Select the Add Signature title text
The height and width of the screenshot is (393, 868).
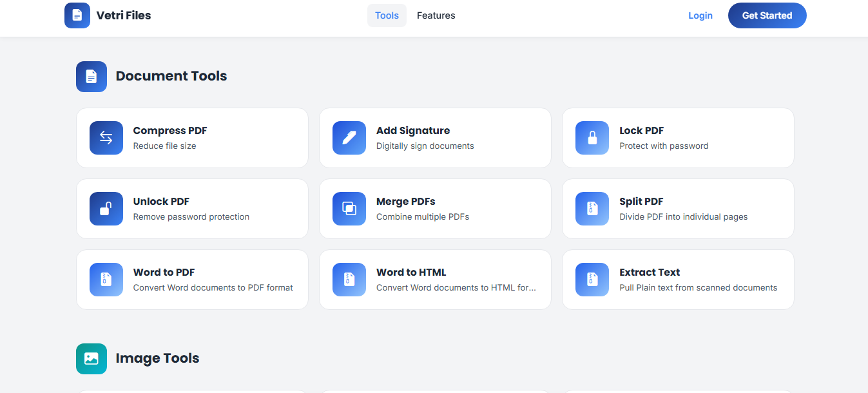click(x=413, y=130)
